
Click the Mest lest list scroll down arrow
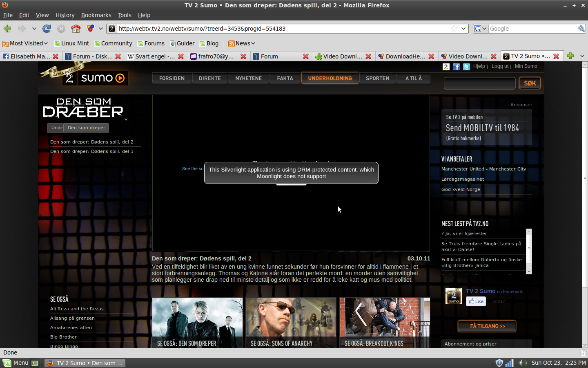tap(529, 271)
